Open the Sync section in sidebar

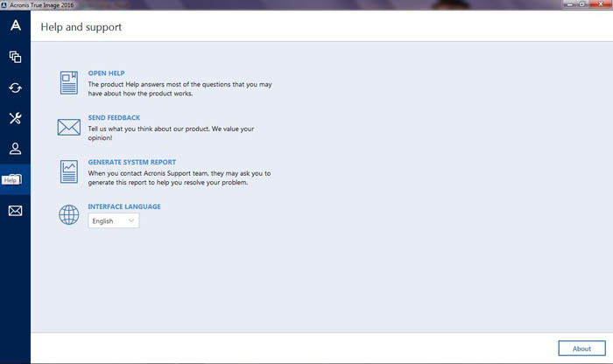pyautogui.click(x=15, y=87)
